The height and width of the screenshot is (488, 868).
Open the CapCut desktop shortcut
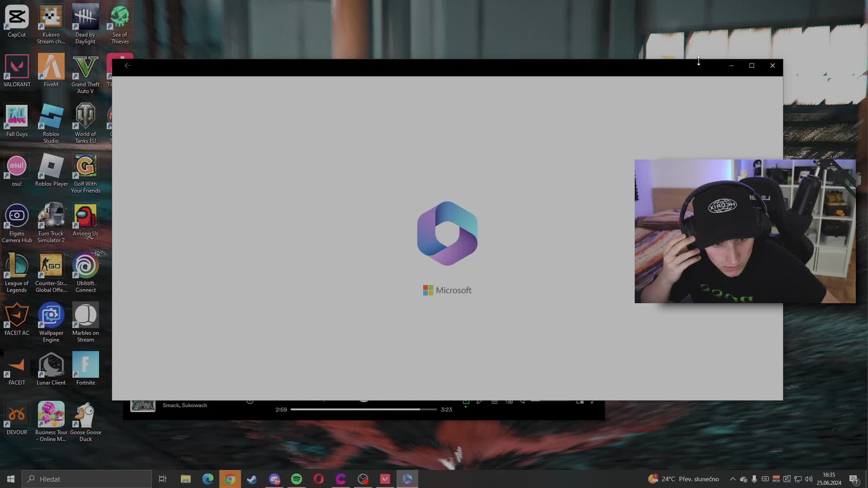point(17,21)
